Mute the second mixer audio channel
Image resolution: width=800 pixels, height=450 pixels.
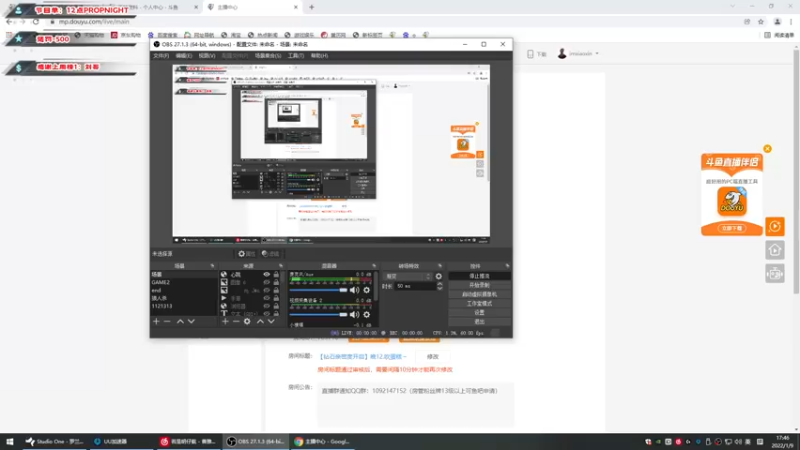coord(355,314)
